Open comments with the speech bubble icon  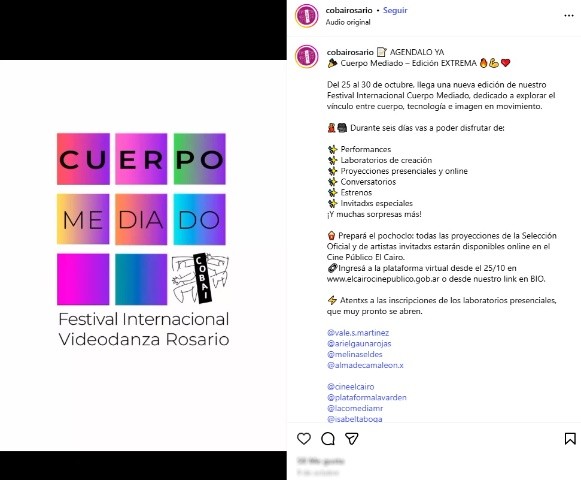328,439
